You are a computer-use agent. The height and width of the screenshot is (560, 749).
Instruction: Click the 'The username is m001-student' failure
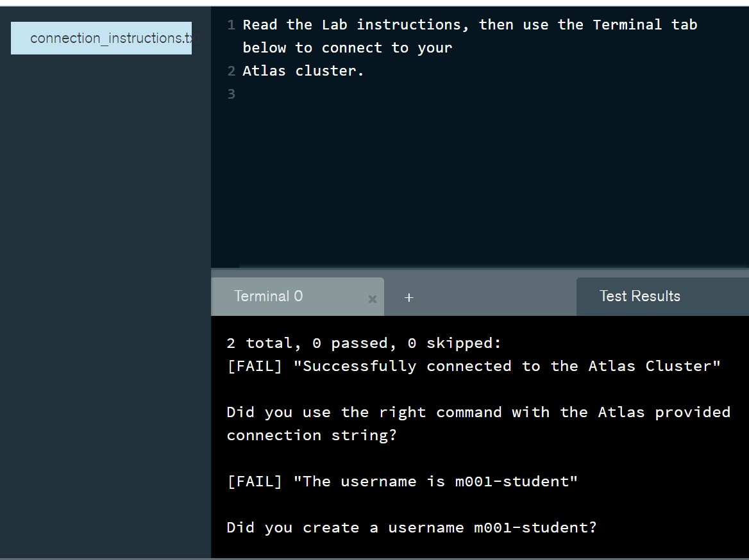pyautogui.click(x=402, y=482)
